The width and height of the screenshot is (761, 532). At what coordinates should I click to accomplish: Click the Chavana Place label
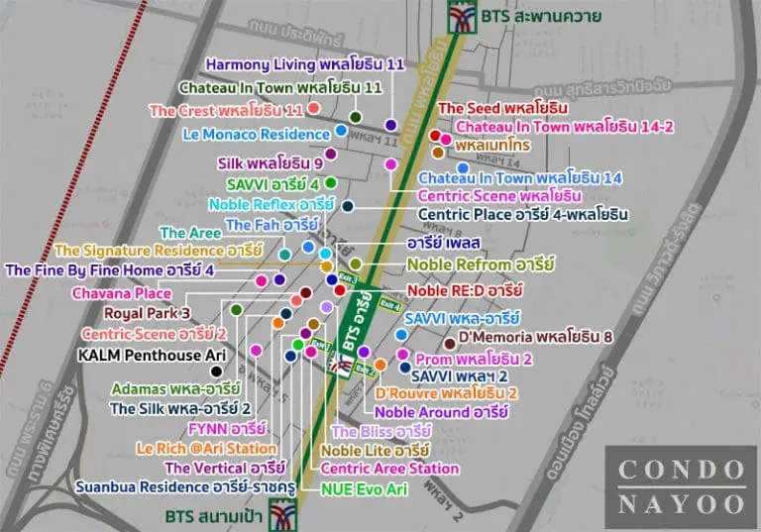click(122, 293)
